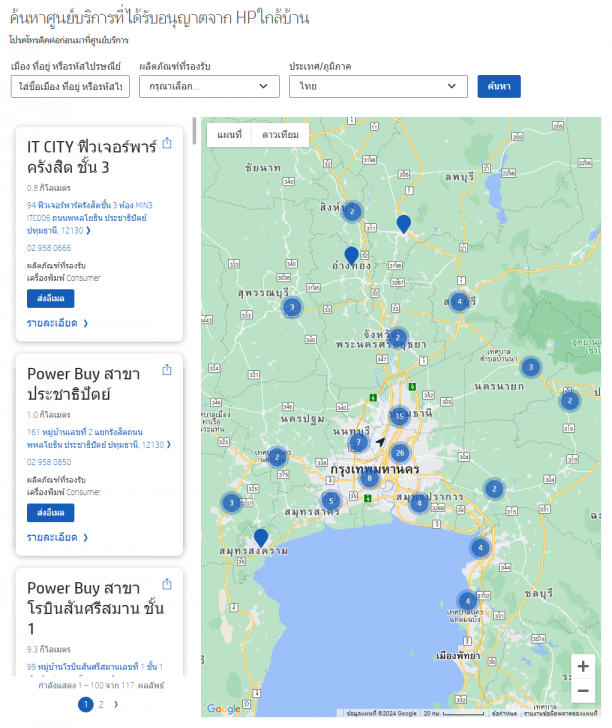The width and height of the screenshot is (612, 728).
Task: Open the ประเทศ/ภูมิภาค dropdown showing ไทย
Action: pos(378,86)
